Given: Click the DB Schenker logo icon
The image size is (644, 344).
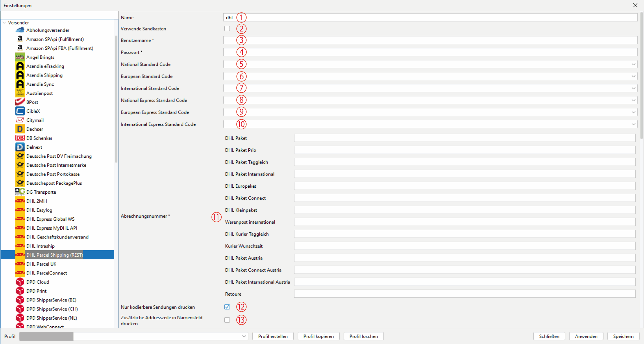Looking at the screenshot, I should [x=20, y=138].
